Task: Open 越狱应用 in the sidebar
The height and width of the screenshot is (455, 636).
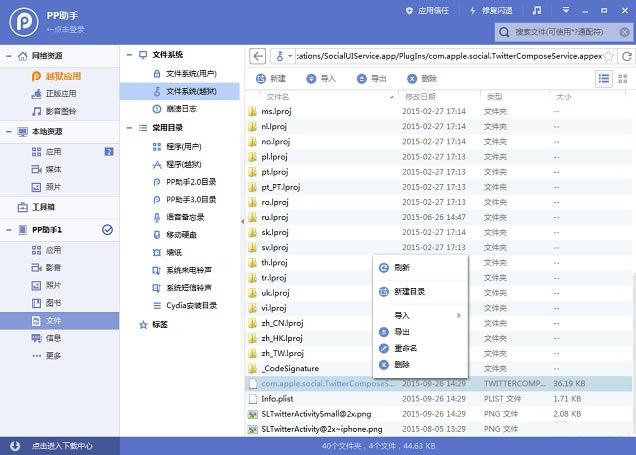Action: tap(57, 76)
